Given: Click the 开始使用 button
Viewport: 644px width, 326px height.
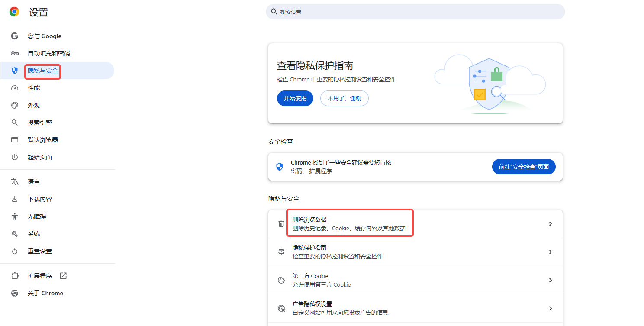Looking at the screenshot, I should click(x=295, y=98).
